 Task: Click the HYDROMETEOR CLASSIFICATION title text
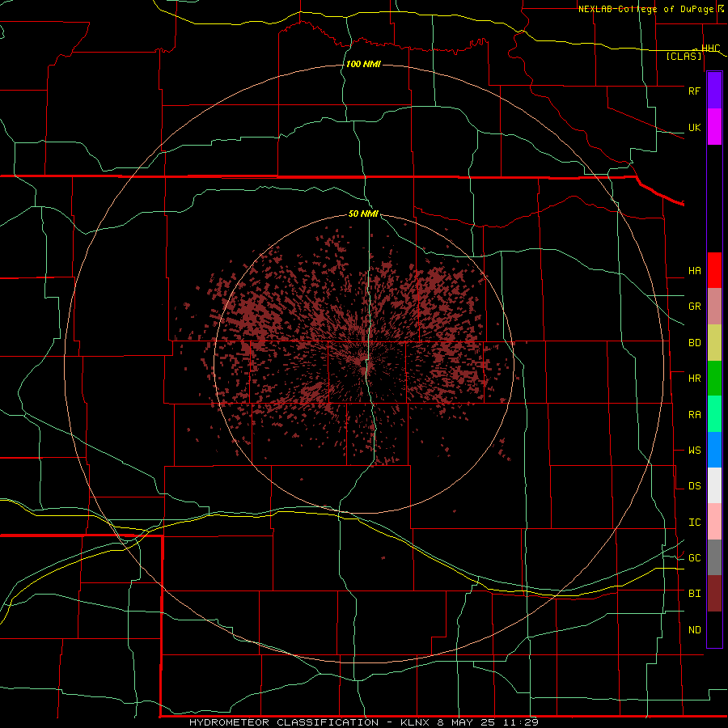(284, 722)
